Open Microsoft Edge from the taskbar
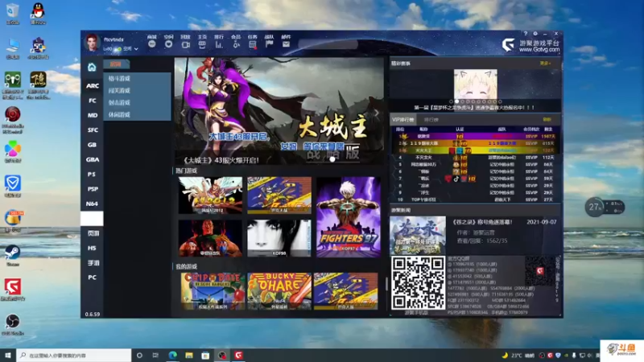This screenshot has width=644, height=362. tap(172, 355)
